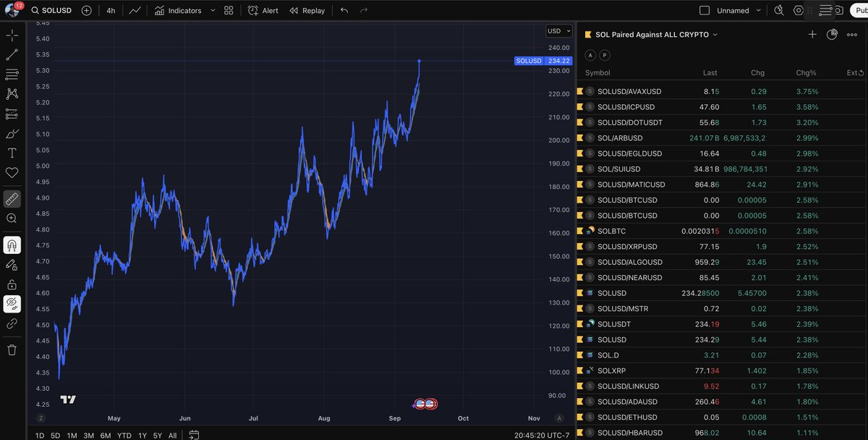Click the SOLUSD 234.22 price label
Viewport: 868px width, 440px height.
(x=542, y=61)
